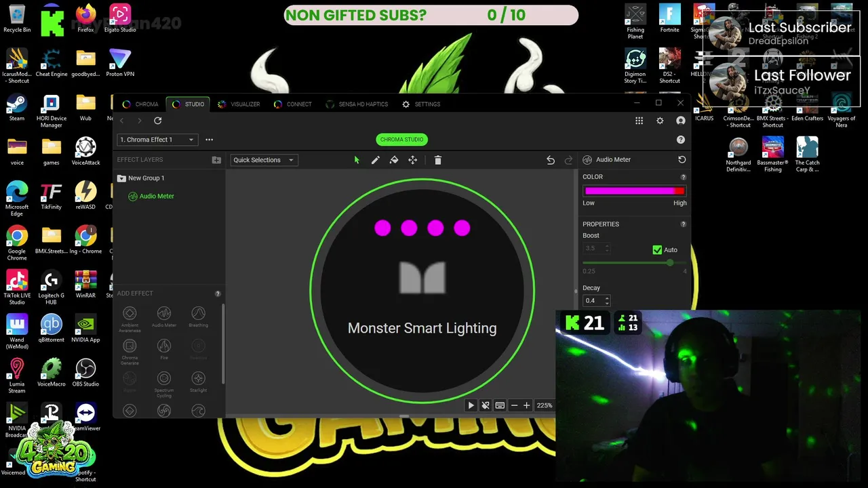Open the Chroma Effect 1 dropdown
This screenshot has width=868, height=488.
pos(157,140)
